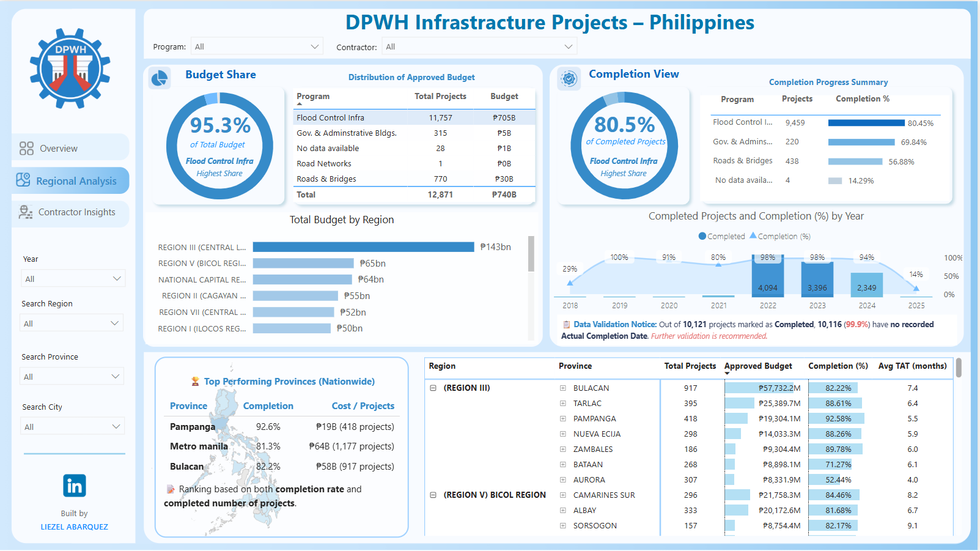The height and width of the screenshot is (551, 980).
Task: Click the Completion View badge icon
Action: [569, 78]
